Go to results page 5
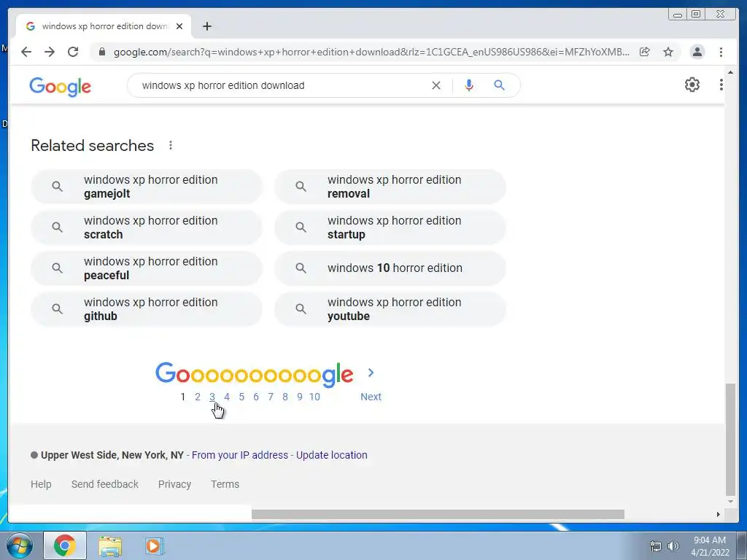Viewport: 747px width, 560px height. (241, 397)
